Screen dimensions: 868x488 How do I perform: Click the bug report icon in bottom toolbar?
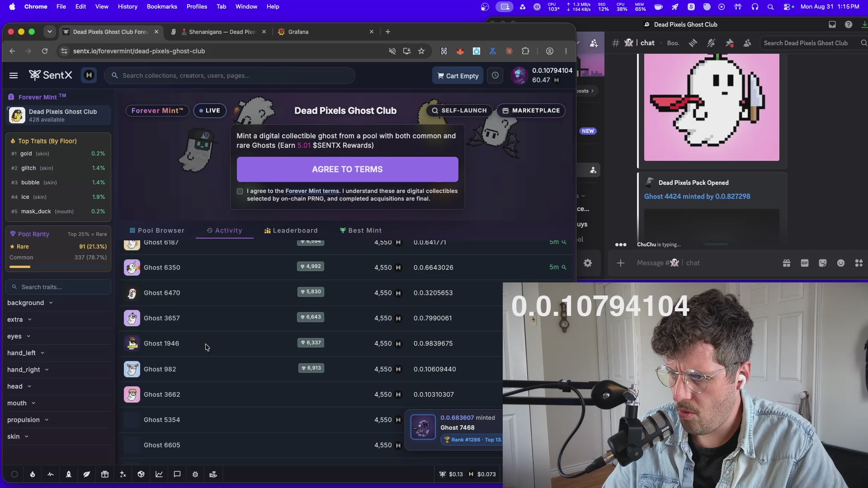point(195,474)
